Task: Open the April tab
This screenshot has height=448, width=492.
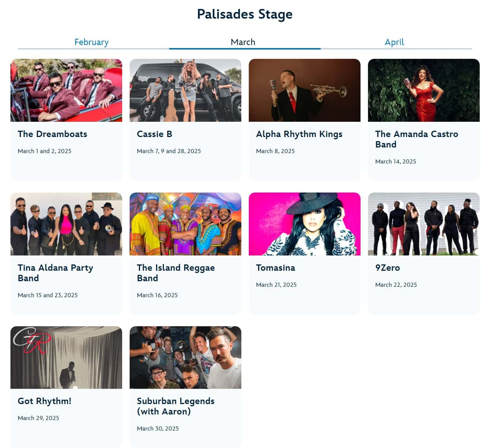Action: click(394, 42)
